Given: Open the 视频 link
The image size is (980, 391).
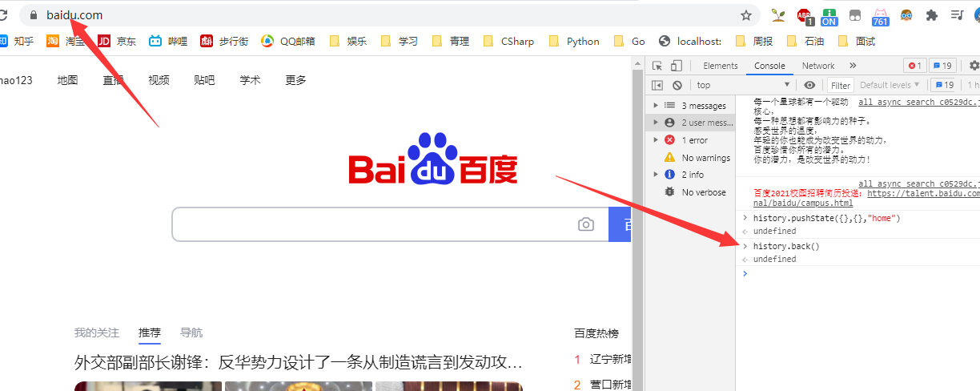Looking at the screenshot, I should pos(159,79).
